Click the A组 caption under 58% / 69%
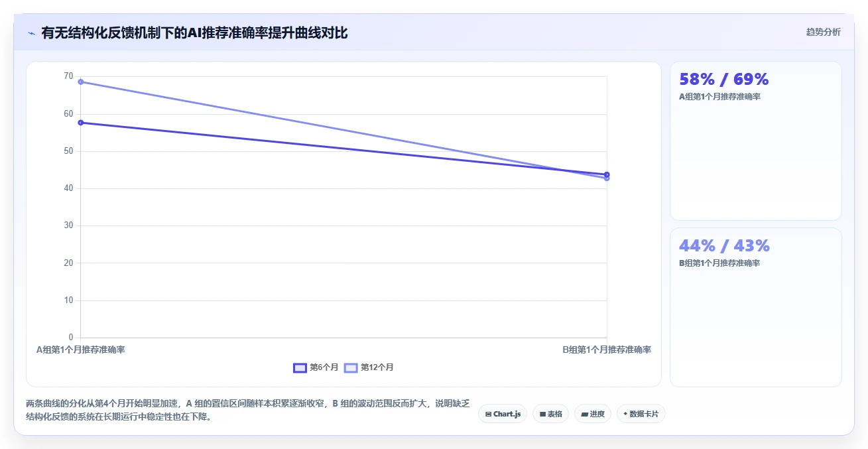Screen dimensions: 868x449 pyautogui.click(x=719, y=97)
